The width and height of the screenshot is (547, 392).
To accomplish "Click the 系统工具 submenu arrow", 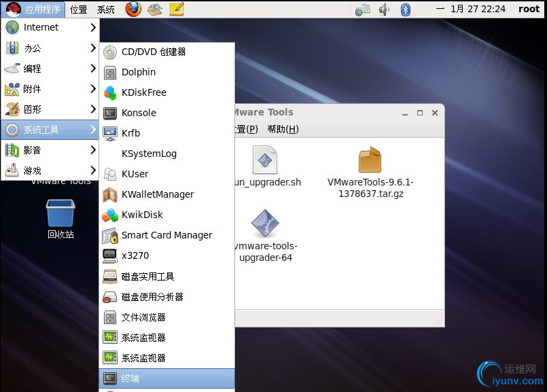I will tap(93, 130).
